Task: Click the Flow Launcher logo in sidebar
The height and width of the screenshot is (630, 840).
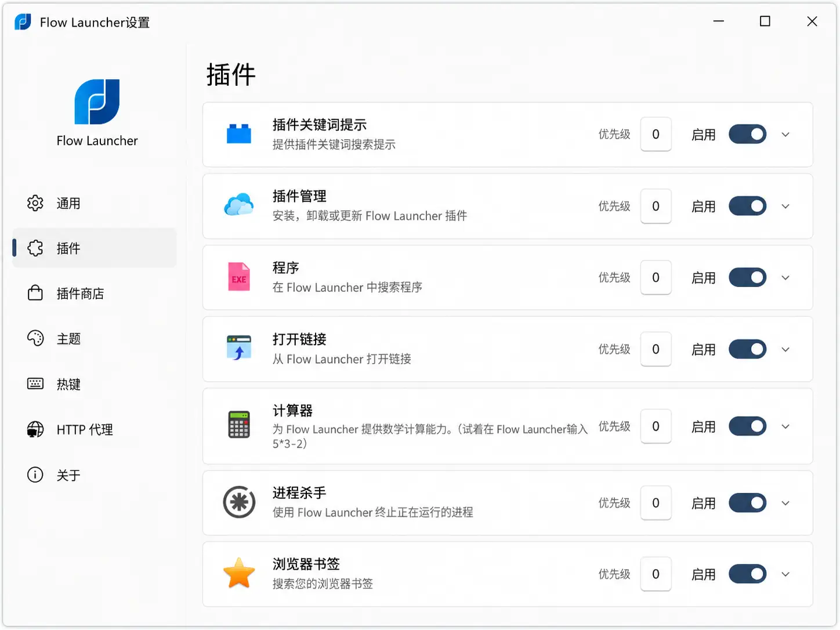Action: tap(97, 102)
